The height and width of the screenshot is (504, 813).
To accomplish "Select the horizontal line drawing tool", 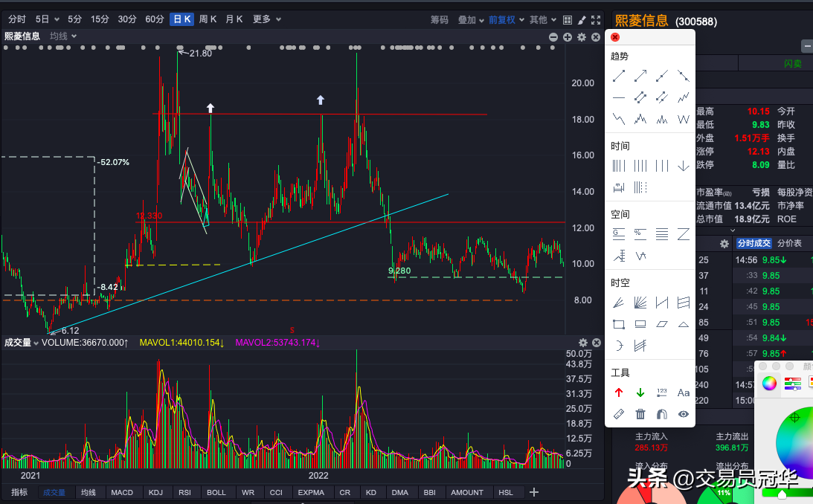I will point(619,97).
